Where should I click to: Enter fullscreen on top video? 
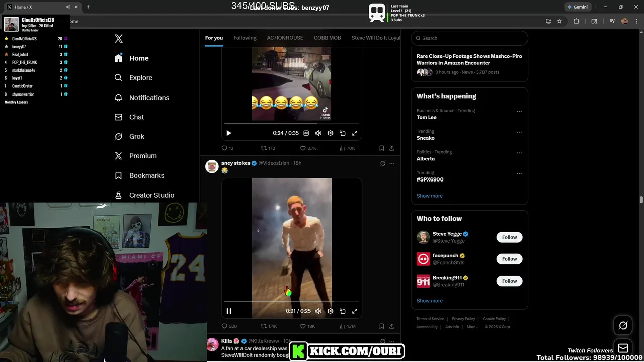tap(355, 133)
